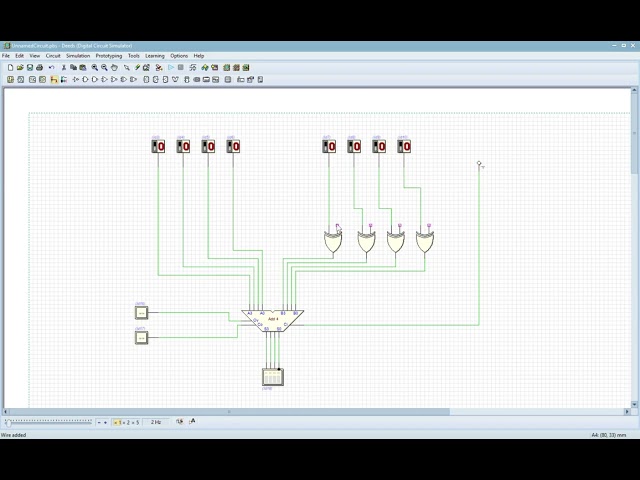Toggle the fourth input switch from left
The height and width of the screenshot is (480, 640).
[233, 146]
